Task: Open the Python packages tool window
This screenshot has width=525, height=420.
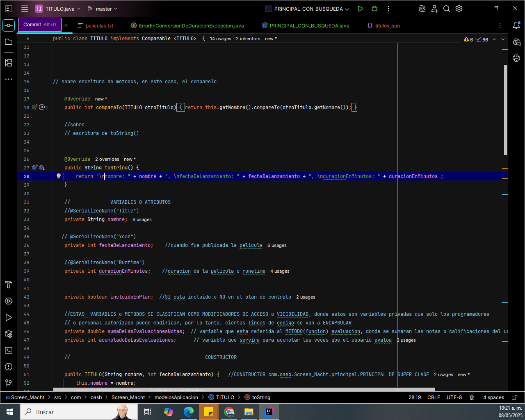Action: (x=9, y=334)
